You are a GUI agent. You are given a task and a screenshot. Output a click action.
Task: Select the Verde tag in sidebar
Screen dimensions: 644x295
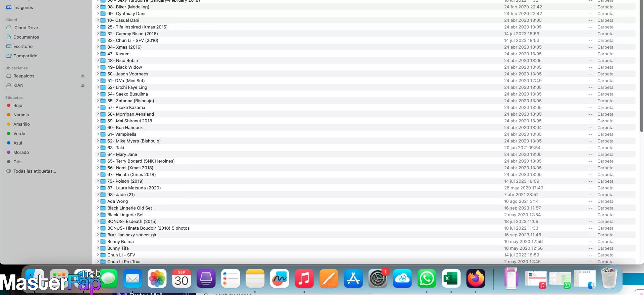pos(19,133)
